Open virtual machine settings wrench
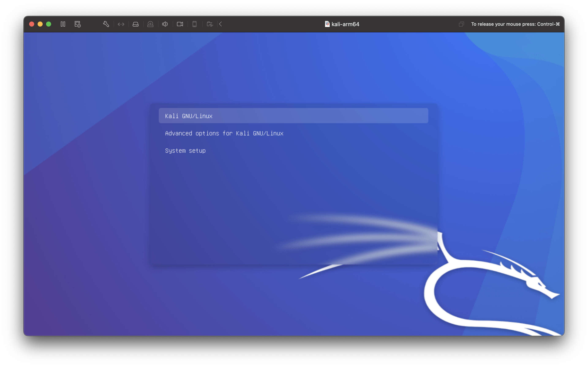The height and width of the screenshot is (367, 588). click(x=106, y=24)
